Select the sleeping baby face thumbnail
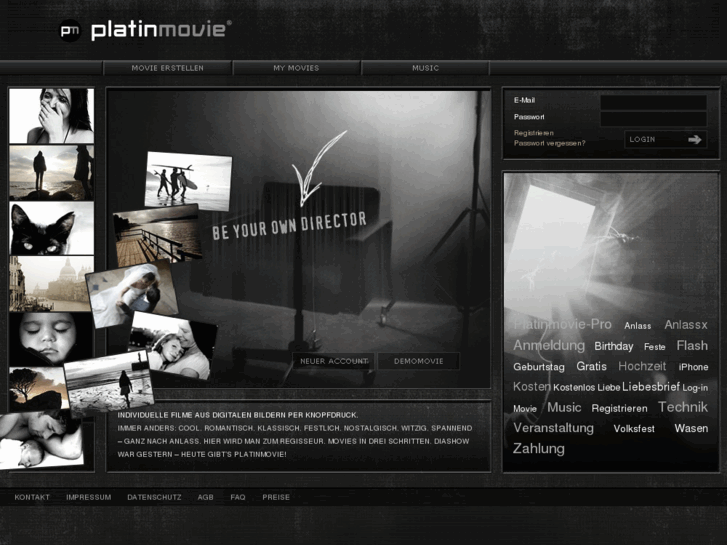This screenshot has height=545, width=727. click(49, 339)
